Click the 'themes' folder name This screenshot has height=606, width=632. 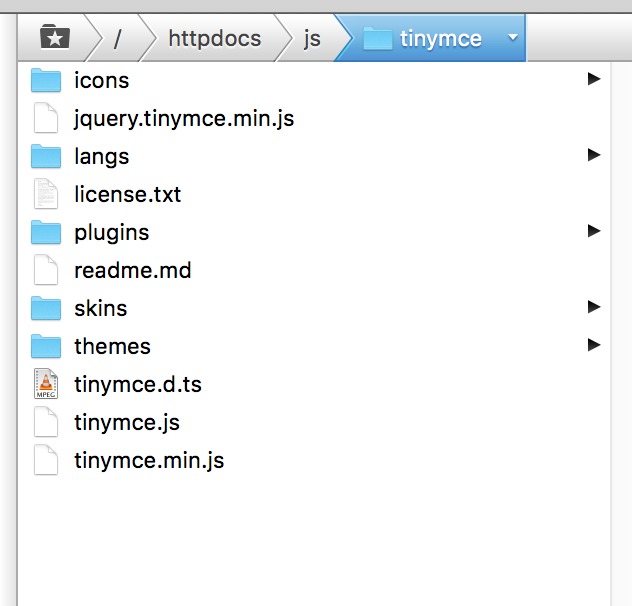pyautogui.click(x=112, y=346)
